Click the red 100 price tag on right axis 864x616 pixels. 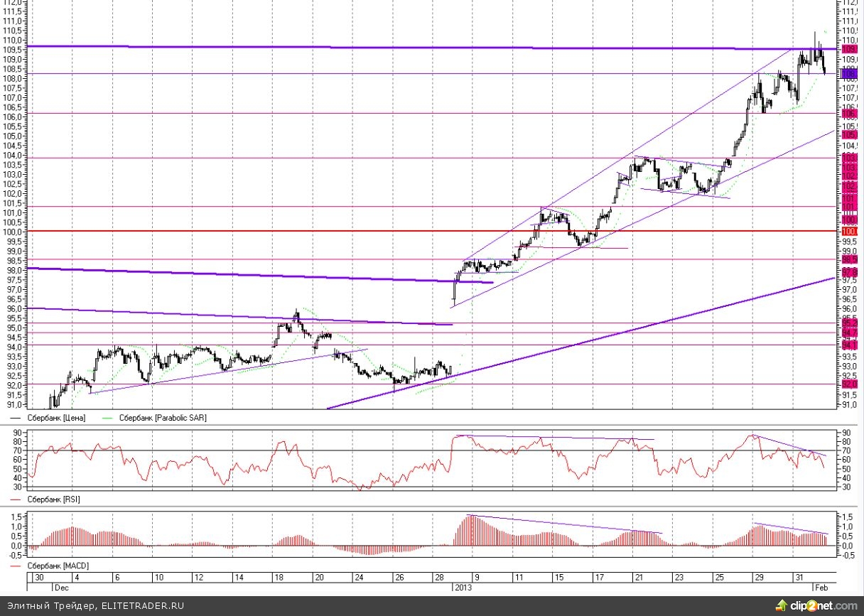[848, 232]
